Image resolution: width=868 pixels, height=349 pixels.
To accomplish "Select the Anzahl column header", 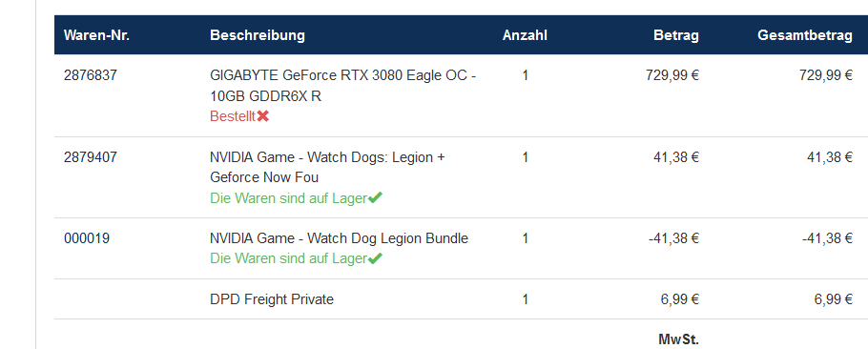I will point(525,35).
